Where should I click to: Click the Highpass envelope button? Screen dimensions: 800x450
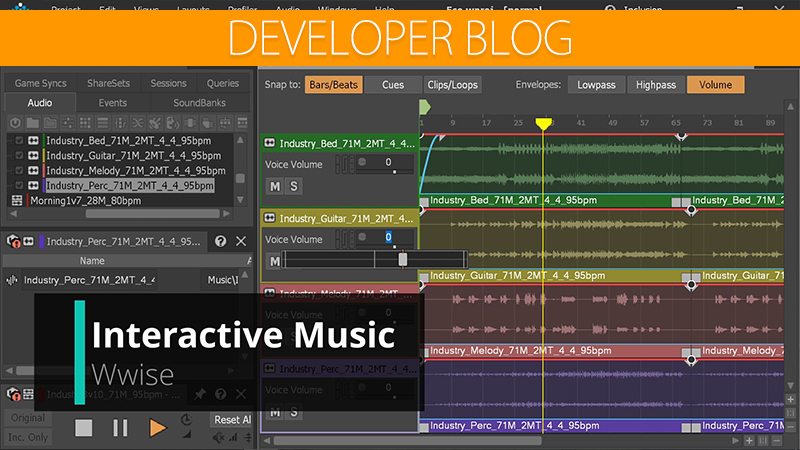click(x=656, y=85)
